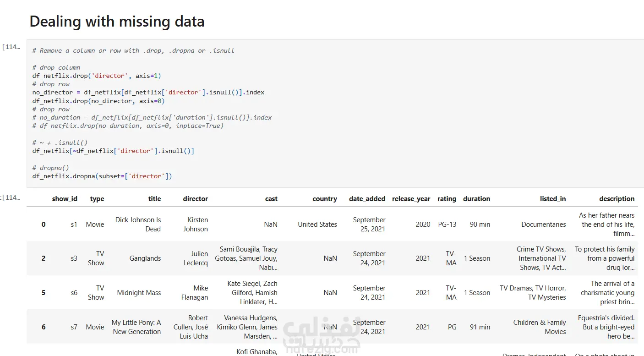This screenshot has height=356, width=644.
Task: Click the title "My Little Pony: A New Generation"
Action: tap(136, 327)
